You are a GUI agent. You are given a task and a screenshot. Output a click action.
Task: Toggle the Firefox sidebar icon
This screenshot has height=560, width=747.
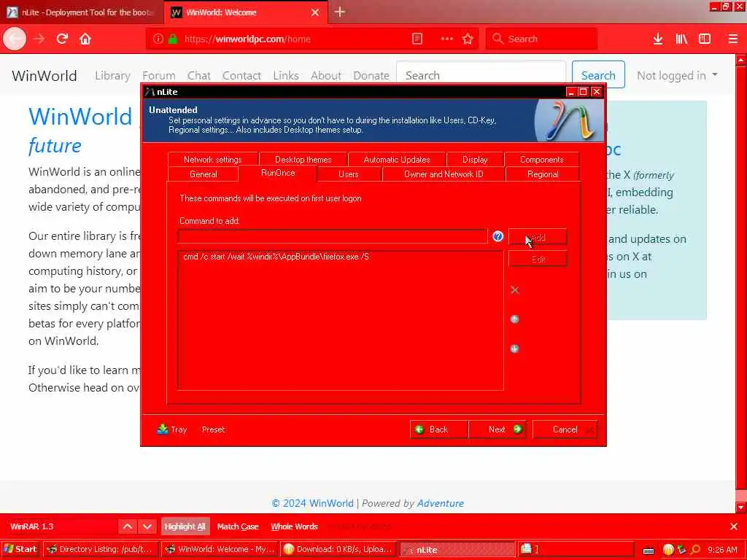705,39
